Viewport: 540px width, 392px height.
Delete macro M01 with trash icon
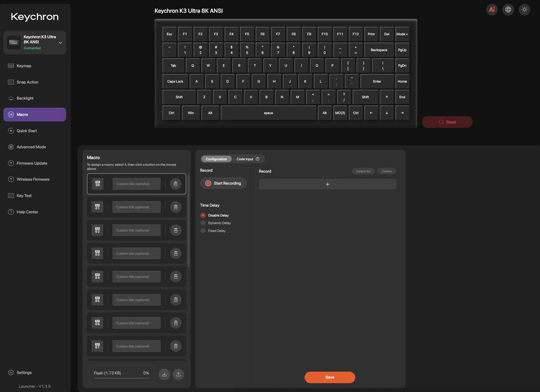tap(176, 207)
